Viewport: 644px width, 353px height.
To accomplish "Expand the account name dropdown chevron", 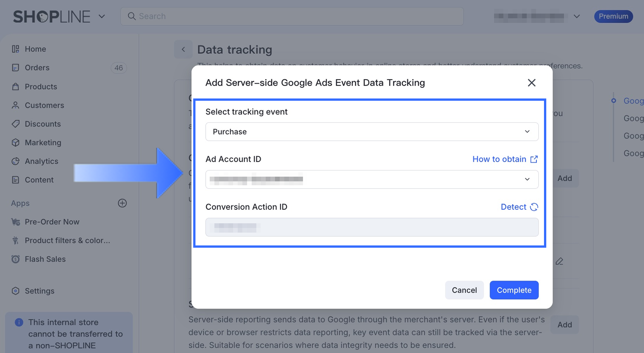I will point(577,16).
